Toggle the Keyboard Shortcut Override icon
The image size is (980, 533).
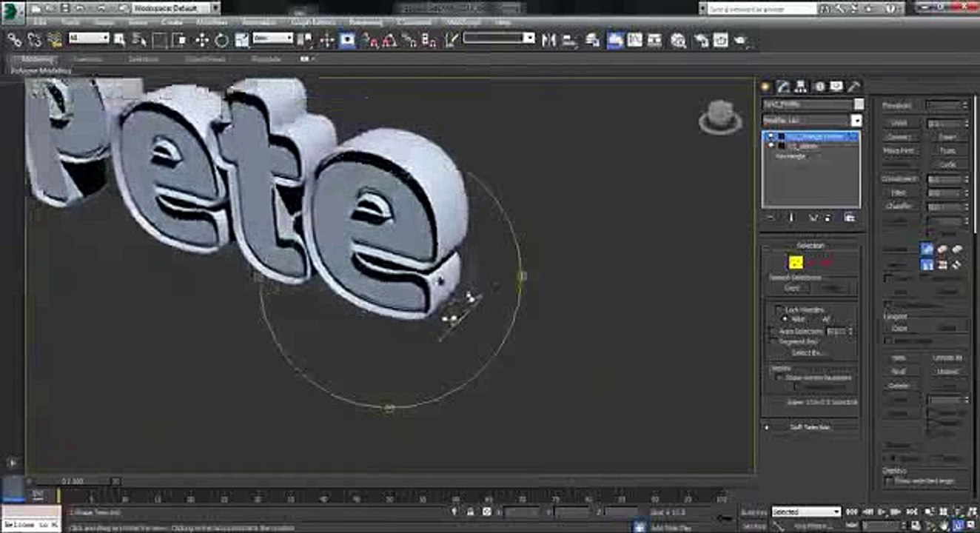pyautogui.click(x=347, y=40)
